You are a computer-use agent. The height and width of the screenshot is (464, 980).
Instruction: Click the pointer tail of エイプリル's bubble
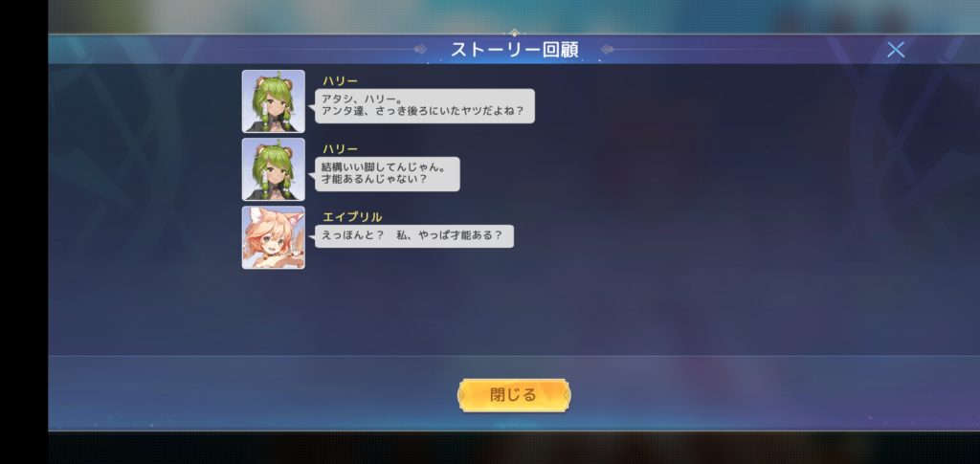(x=312, y=236)
